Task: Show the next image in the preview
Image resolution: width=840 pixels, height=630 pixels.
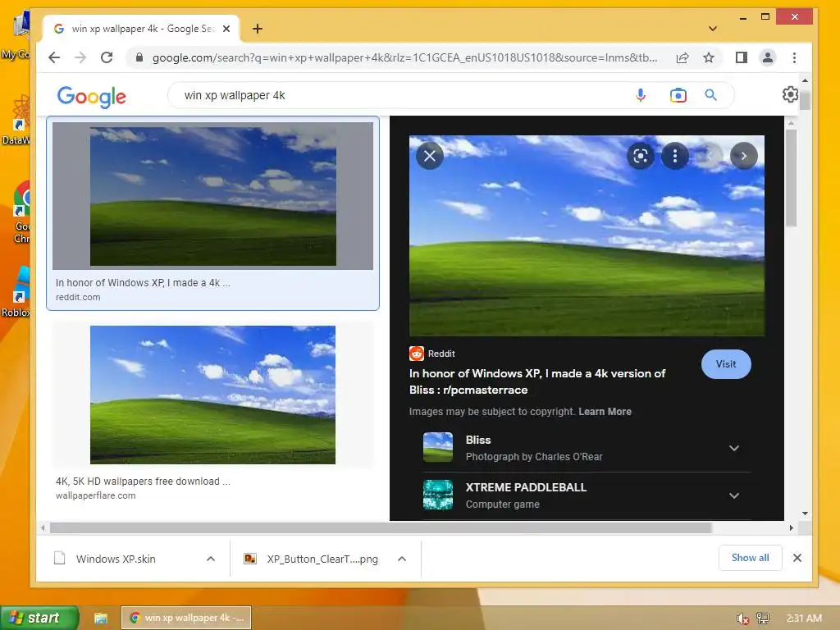Action: coord(744,156)
